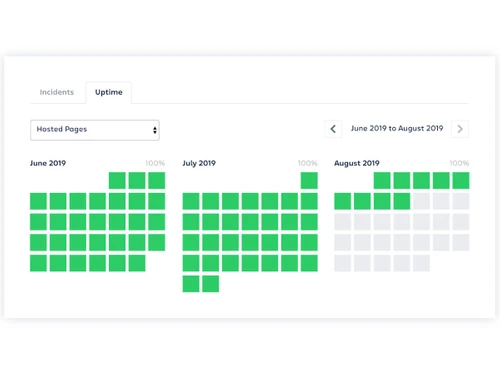500x375 pixels.
Task: Switch to the Incidents tab
Action: (x=57, y=92)
